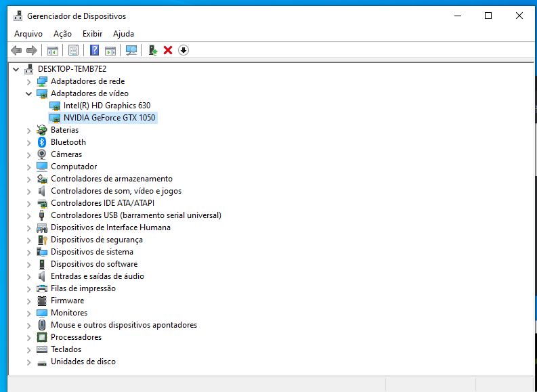
Task: Click the blue Help question mark icon
Action: pyautogui.click(x=95, y=50)
